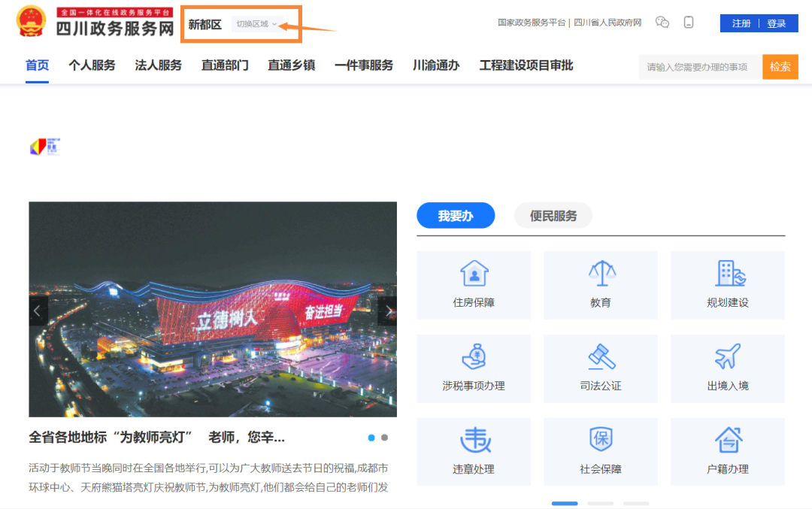The image size is (812, 509).
Task: Visit 四川省人民政府网 link
Action: (x=607, y=23)
